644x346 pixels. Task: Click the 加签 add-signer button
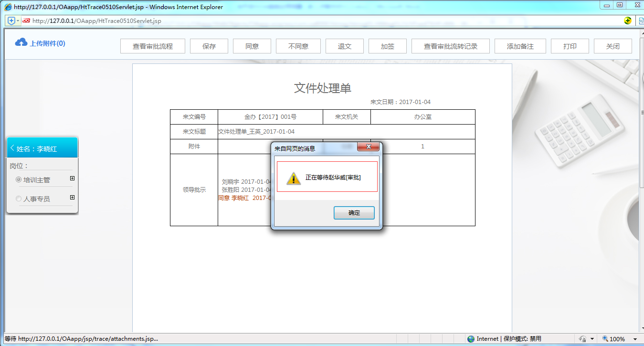click(x=388, y=46)
